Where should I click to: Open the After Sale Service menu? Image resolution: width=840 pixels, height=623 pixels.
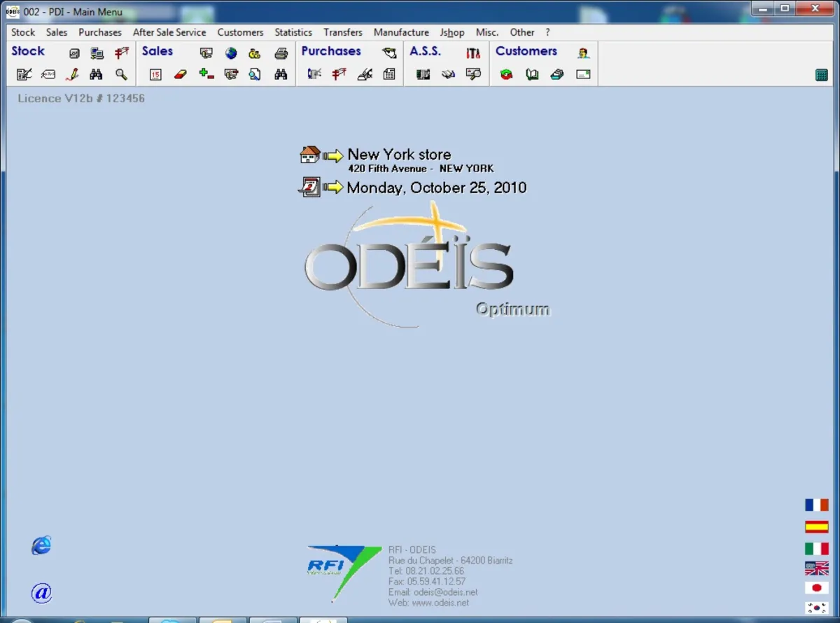pos(169,32)
